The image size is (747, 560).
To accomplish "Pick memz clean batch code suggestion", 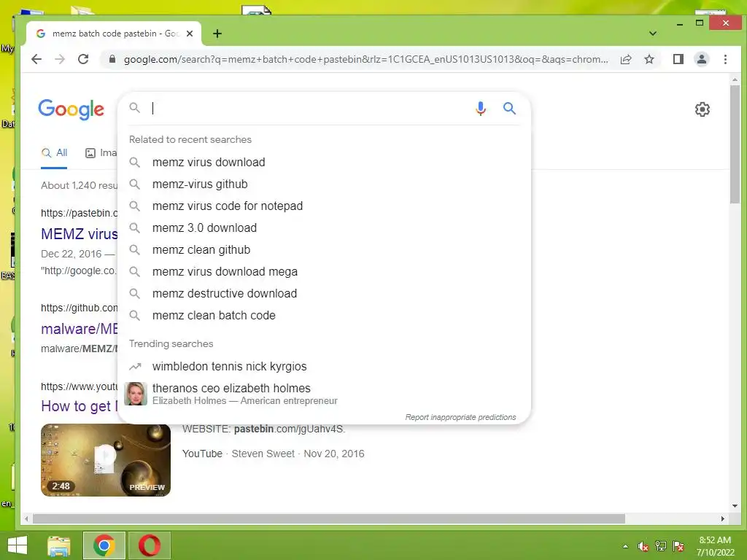I will [x=324, y=316].
